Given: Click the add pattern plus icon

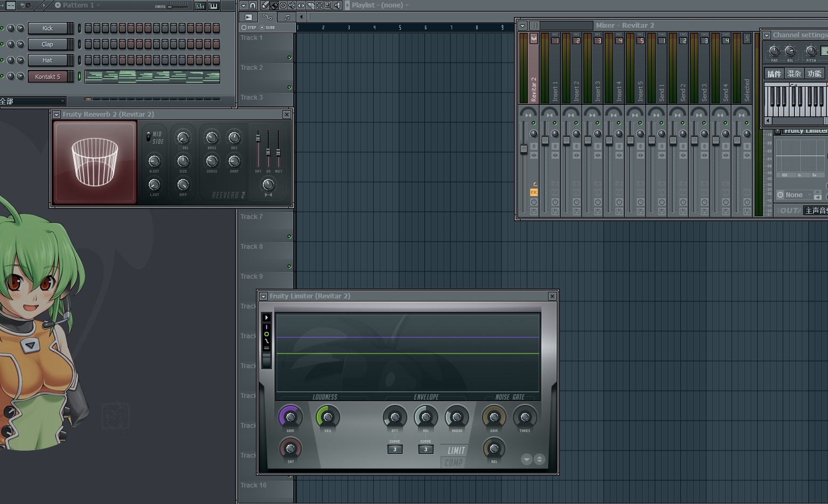Looking at the screenshot, I should click(58, 5).
